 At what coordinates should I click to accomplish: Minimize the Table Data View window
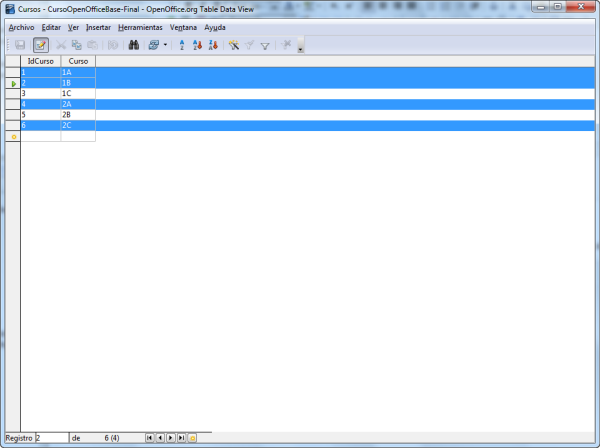click(541, 7)
